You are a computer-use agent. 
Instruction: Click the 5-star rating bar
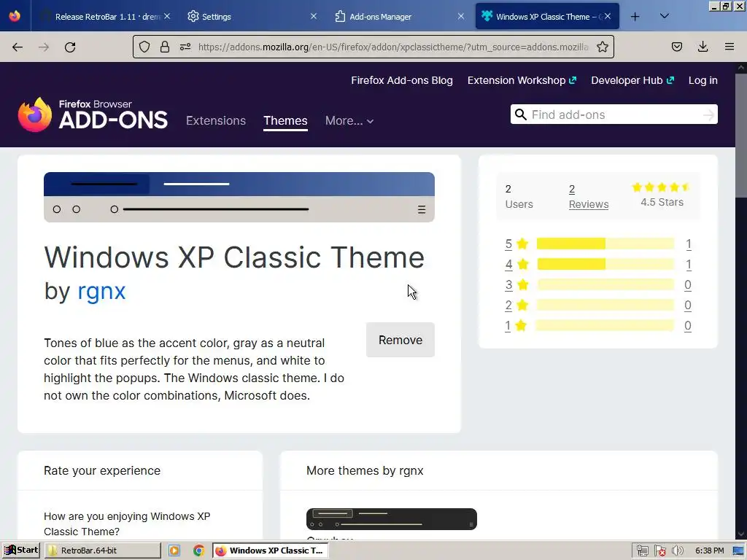[x=605, y=244]
